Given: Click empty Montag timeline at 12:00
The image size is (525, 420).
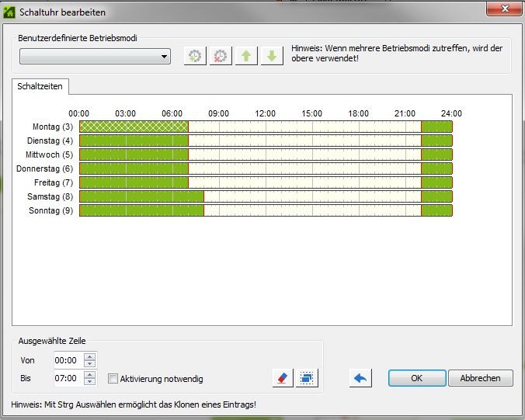Looking at the screenshot, I should pos(266,127).
